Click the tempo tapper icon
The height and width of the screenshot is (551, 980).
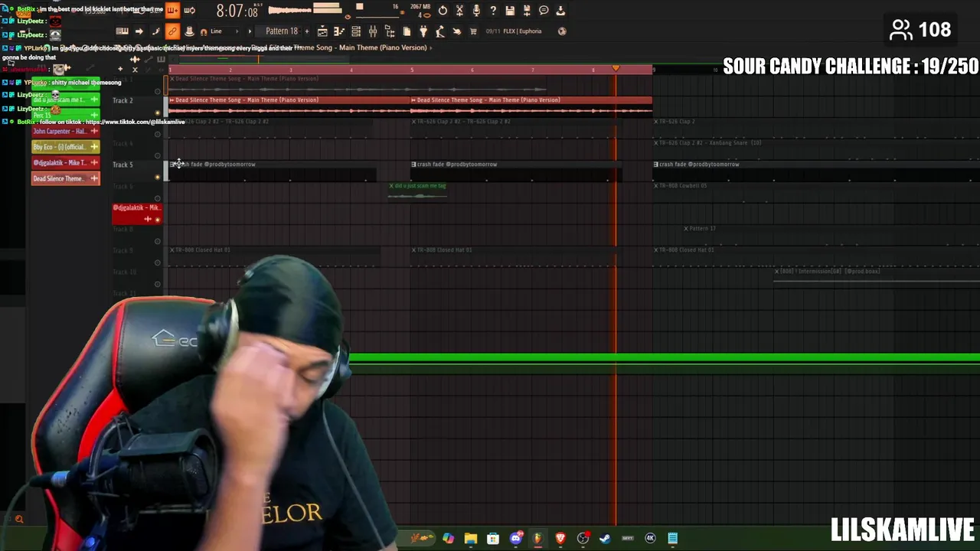click(x=440, y=31)
